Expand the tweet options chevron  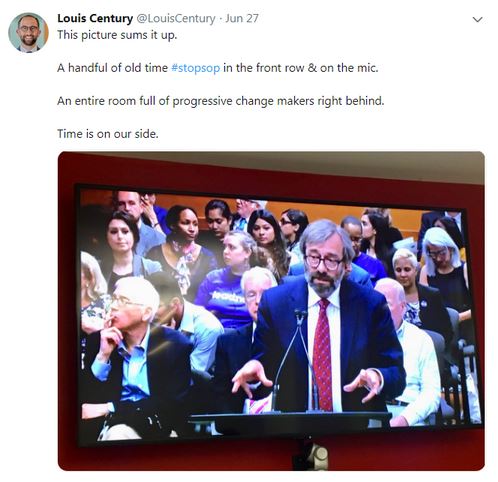point(477,20)
